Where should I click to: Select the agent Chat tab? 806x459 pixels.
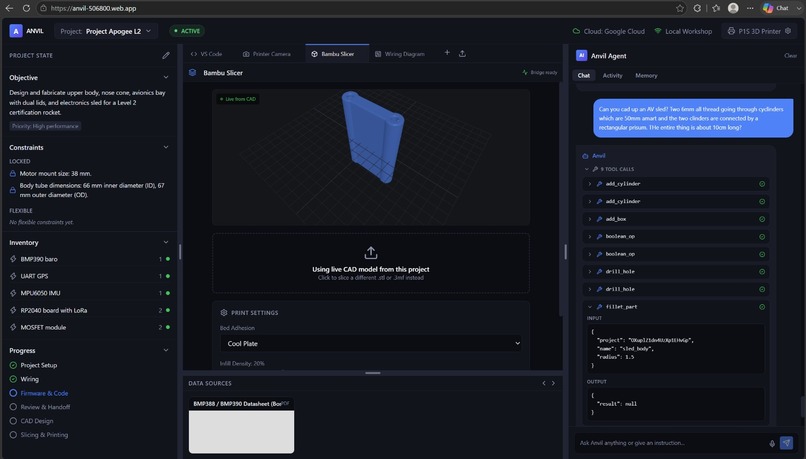point(583,76)
